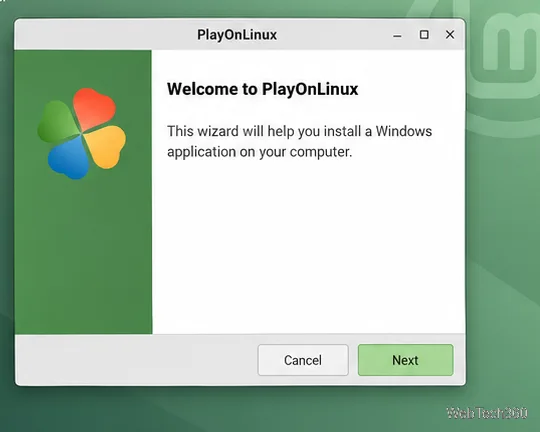The image size is (540, 432).
Task: Maximize the PlayOnLinux window
Action: point(424,34)
